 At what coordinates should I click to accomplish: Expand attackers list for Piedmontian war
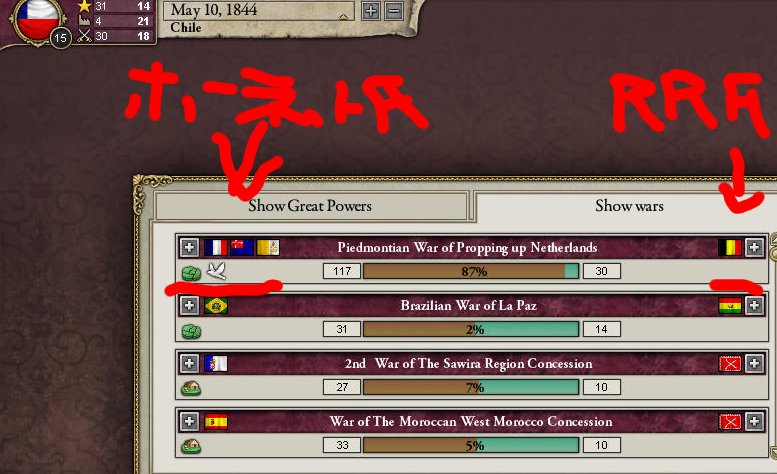pyautogui.click(x=189, y=247)
